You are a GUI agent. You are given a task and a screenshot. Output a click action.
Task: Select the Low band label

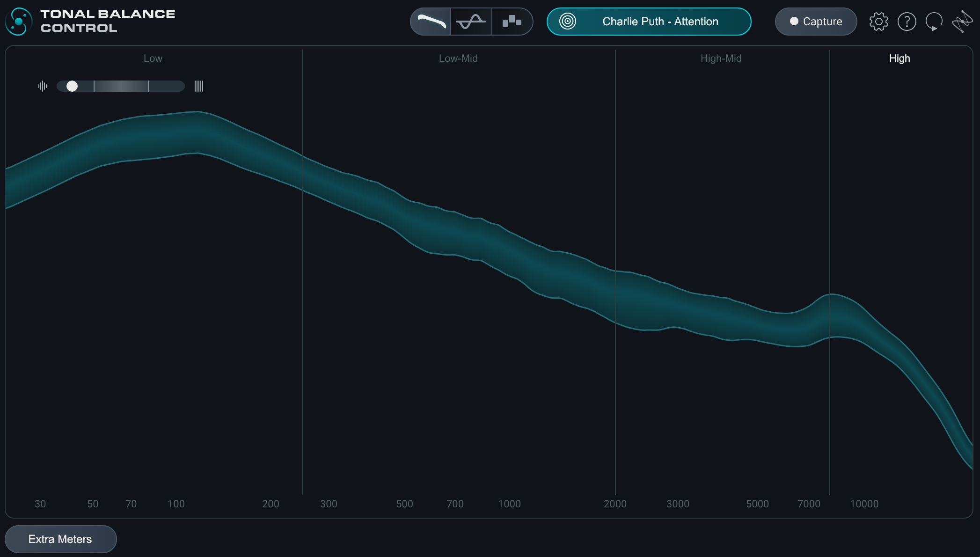[153, 59]
